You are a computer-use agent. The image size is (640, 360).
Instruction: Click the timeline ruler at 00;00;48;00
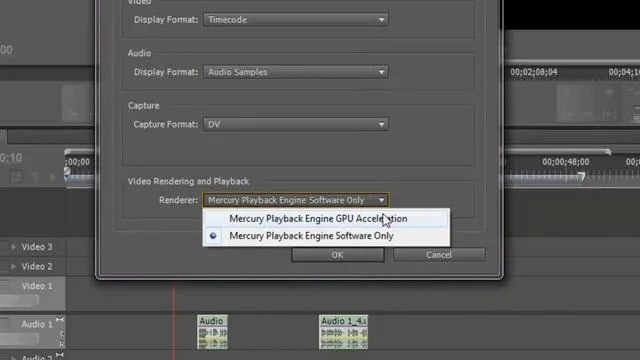[x=565, y=162]
